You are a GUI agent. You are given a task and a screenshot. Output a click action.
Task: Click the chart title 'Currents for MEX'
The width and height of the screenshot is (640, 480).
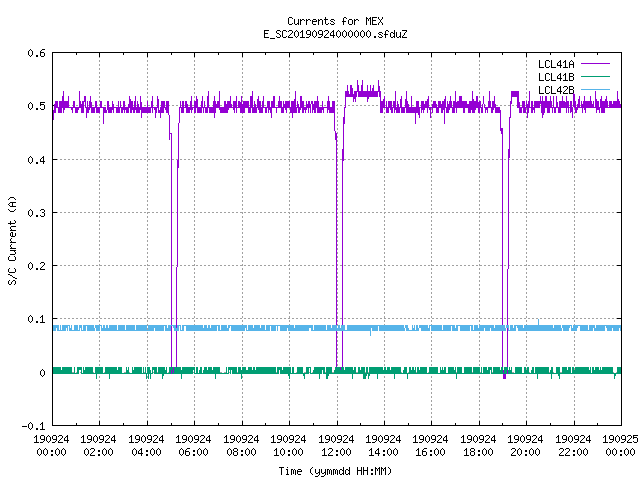[335, 21]
